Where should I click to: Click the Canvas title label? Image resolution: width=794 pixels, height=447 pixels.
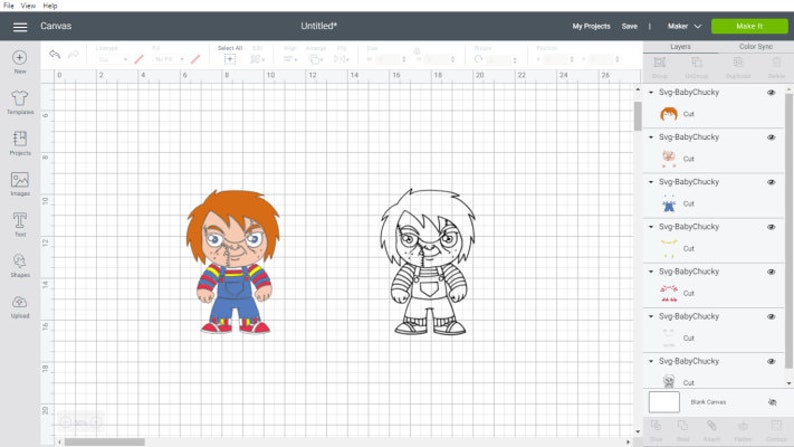pyautogui.click(x=56, y=26)
